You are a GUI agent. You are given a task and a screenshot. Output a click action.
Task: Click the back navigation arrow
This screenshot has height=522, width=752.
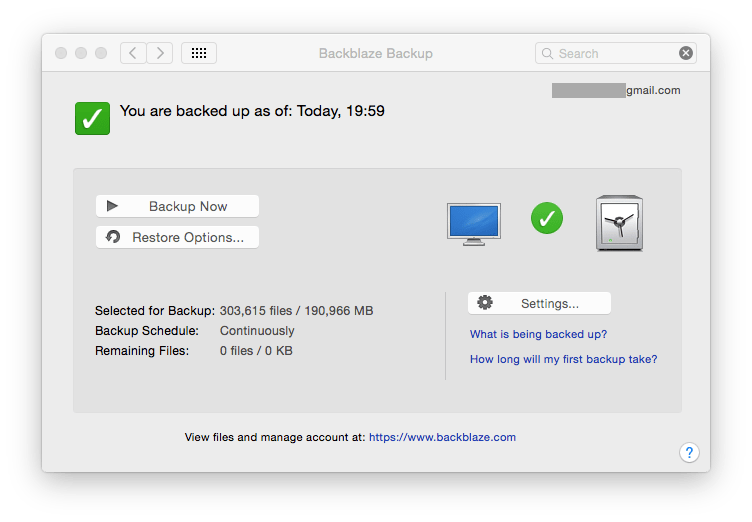click(x=134, y=53)
